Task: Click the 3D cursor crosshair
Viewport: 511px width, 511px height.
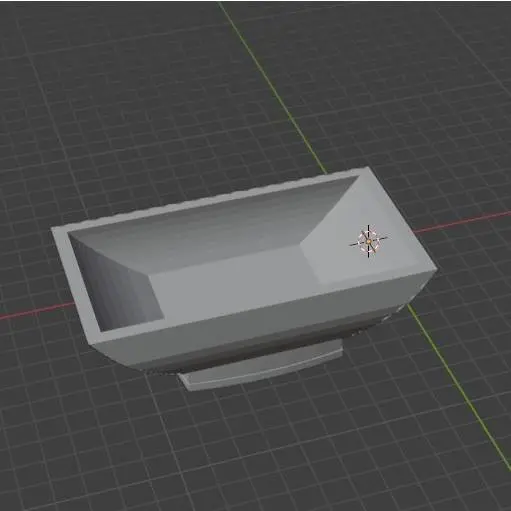Action: 368,241
